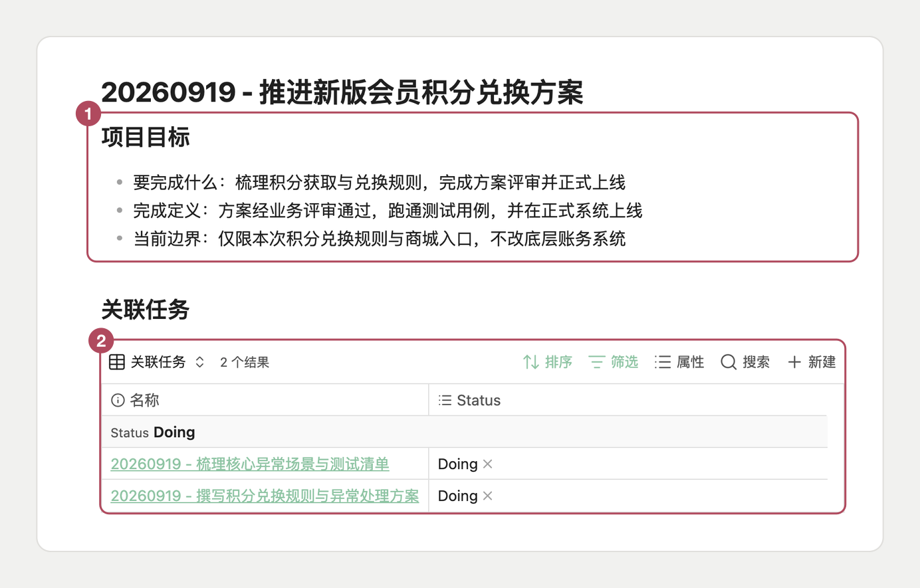Select the 搜索 label in the toolbar

[756, 362]
